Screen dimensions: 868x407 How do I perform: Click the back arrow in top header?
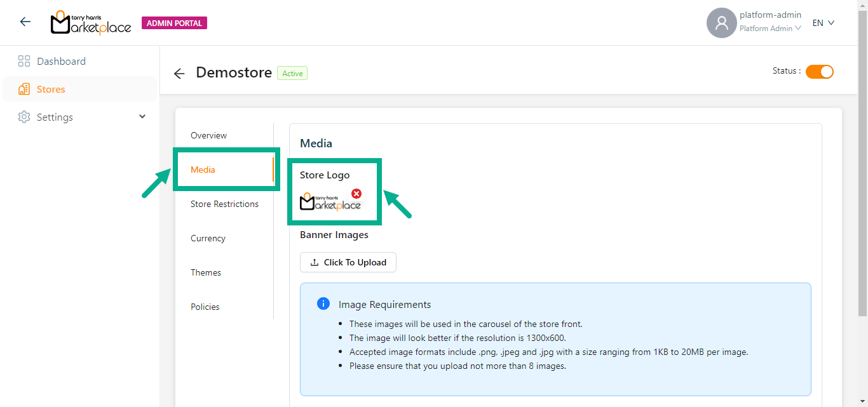point(25,22)
